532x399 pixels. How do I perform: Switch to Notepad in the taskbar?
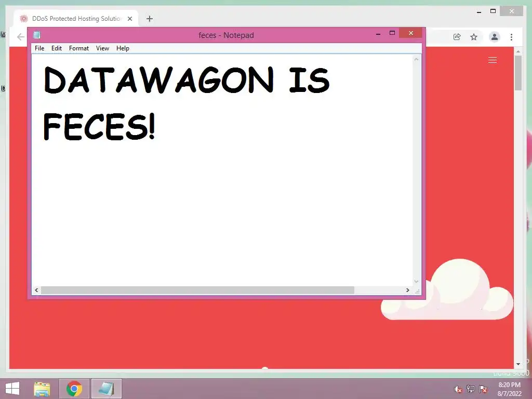[106, 389]
